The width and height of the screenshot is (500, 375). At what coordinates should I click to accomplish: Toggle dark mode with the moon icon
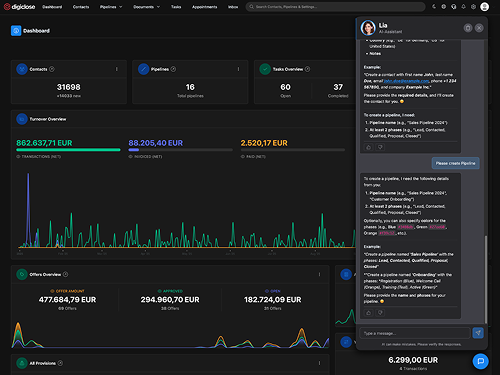tap(434, 7)
